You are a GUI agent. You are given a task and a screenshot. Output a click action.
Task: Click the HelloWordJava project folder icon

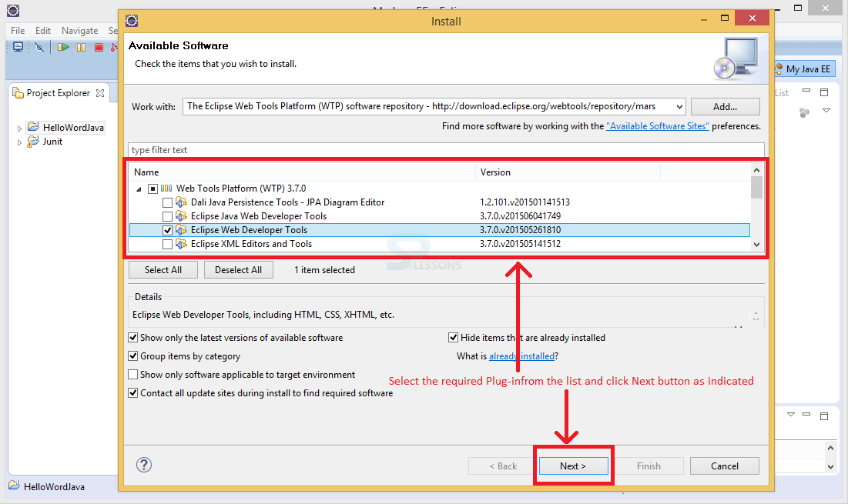tap(34, 127)
